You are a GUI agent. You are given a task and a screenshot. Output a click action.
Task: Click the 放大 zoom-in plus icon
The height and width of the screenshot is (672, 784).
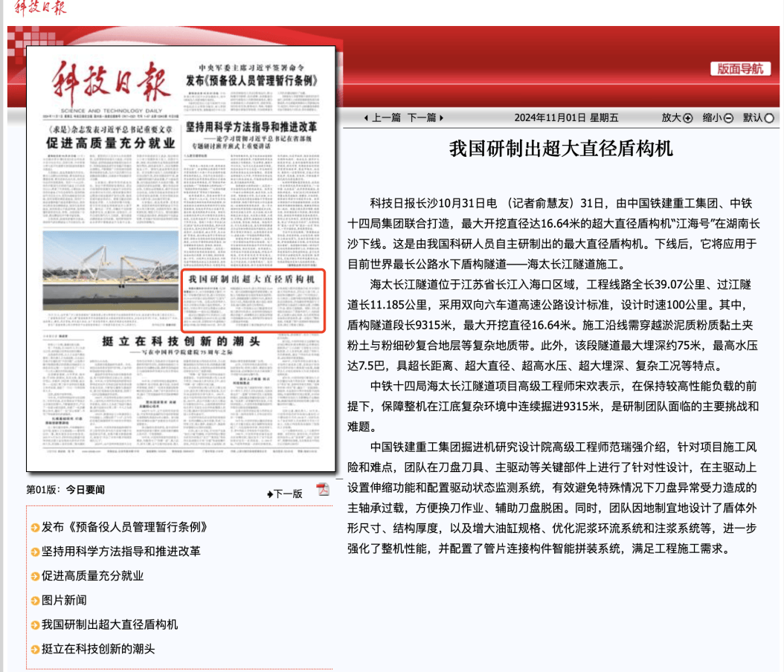tap(688, 118)
